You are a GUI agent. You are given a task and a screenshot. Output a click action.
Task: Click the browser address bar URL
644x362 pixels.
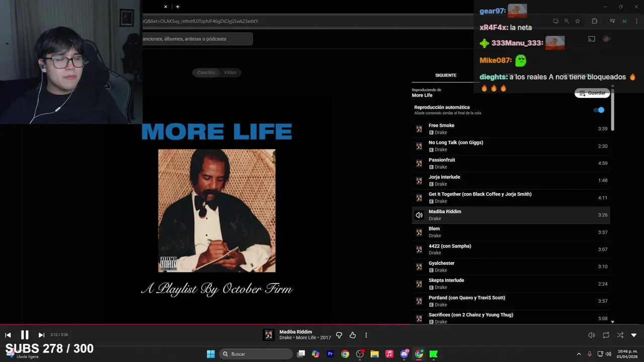point(200,21)
